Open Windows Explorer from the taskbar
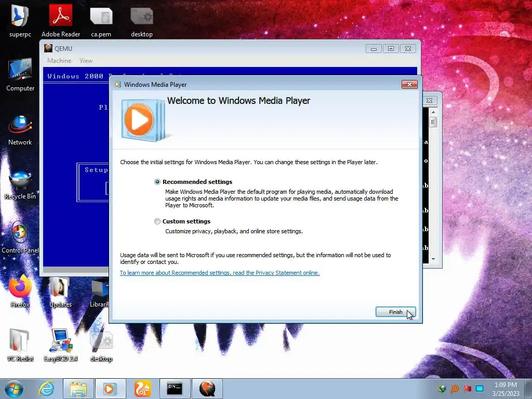532x399 pixels. pyautogui.click(x=78, y=389)
